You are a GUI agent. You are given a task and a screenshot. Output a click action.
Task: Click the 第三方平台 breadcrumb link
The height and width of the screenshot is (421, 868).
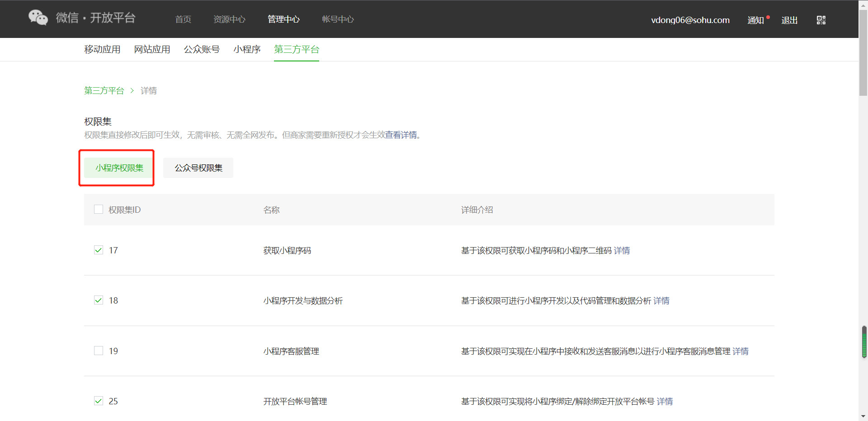(104, 91)
